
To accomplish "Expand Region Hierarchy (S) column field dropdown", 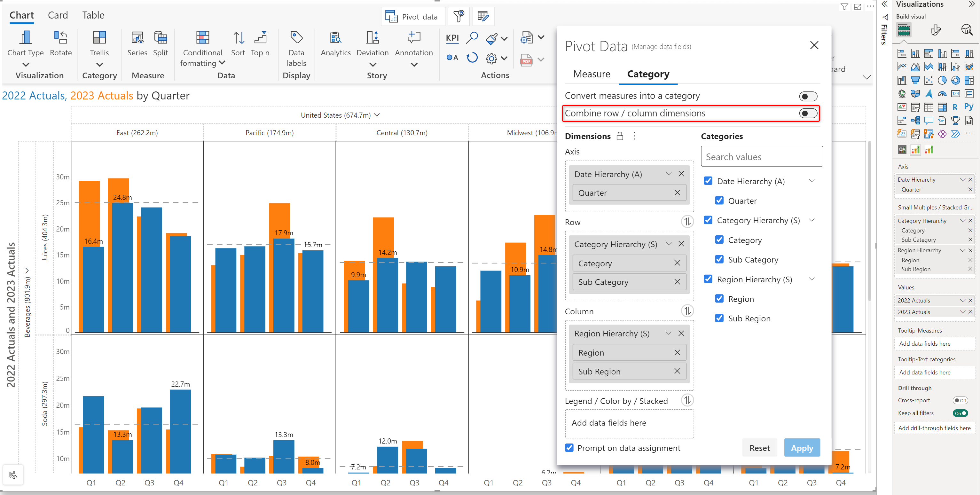I will [669, 333].
